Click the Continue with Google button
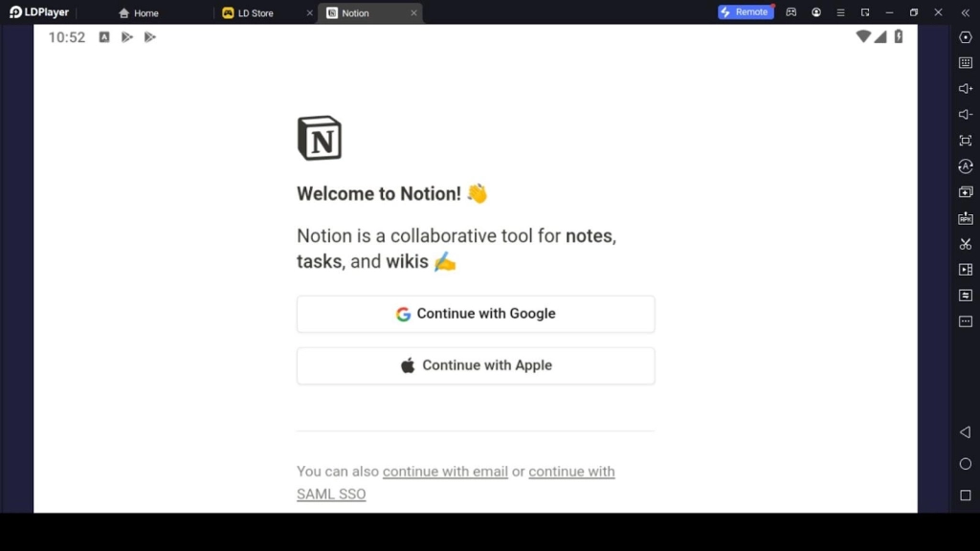The width and height of the screenshot is (980, 551). (476, 314)
